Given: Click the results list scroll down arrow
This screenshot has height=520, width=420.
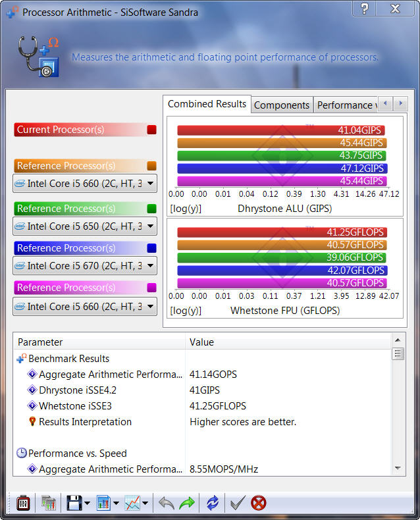Looking at the screenshot, I should point(398,468).
